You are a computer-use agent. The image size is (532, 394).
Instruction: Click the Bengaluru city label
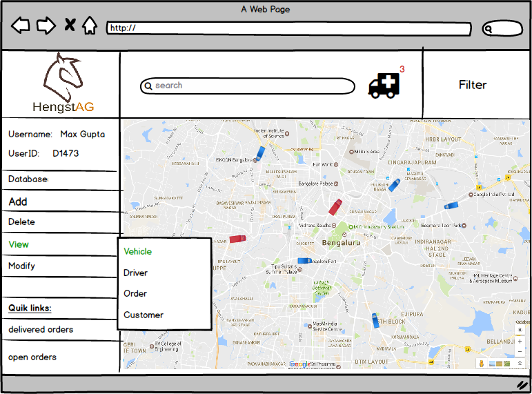point(341,243)
